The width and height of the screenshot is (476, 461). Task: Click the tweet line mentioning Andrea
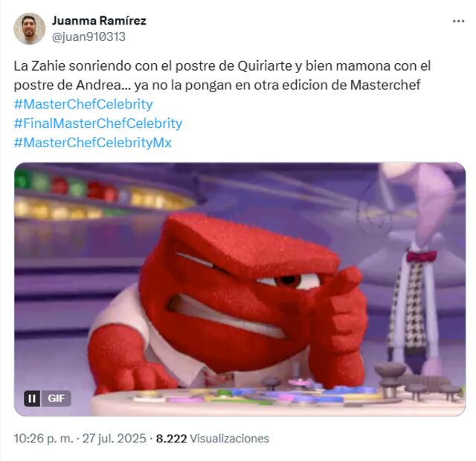[217, 85]
